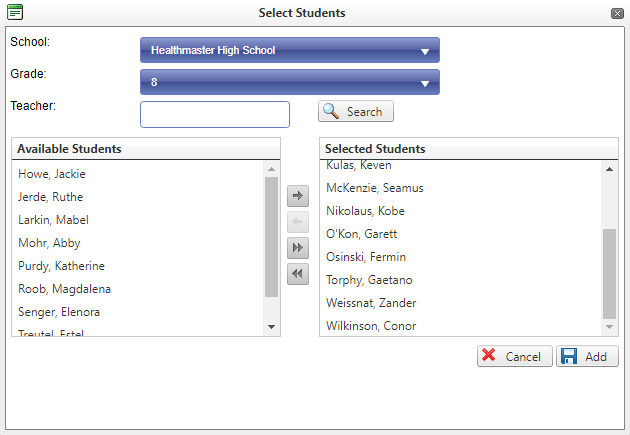
Task: Click Available Students list scroll up arrow
Action: (272, 169)
